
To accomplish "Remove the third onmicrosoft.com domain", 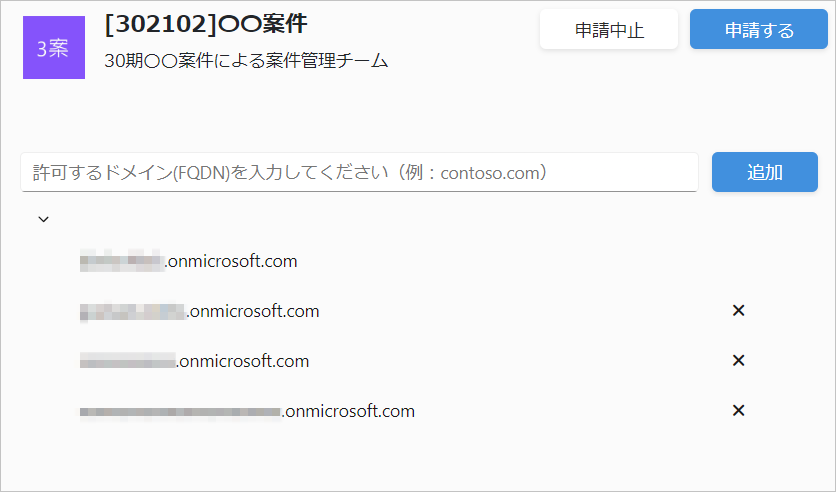I will (x=738, y=360).
